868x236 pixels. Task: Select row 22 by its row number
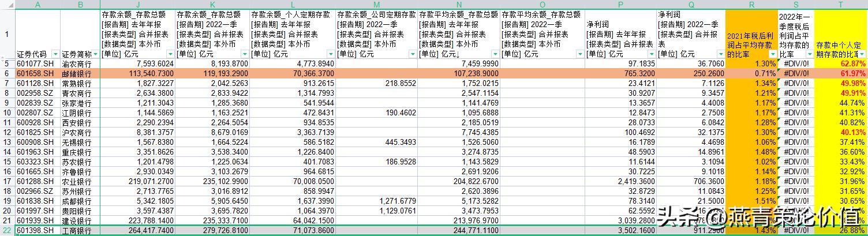click(x=8, y=231)
